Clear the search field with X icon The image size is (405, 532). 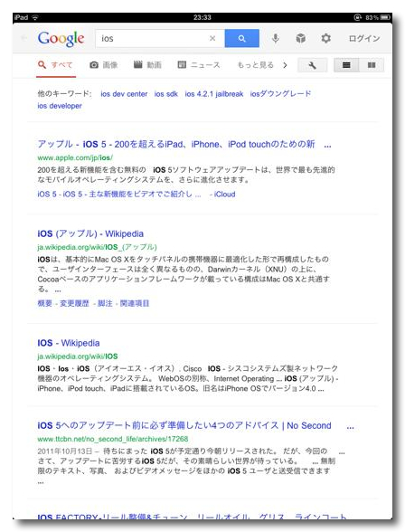(x=212, y=38)
